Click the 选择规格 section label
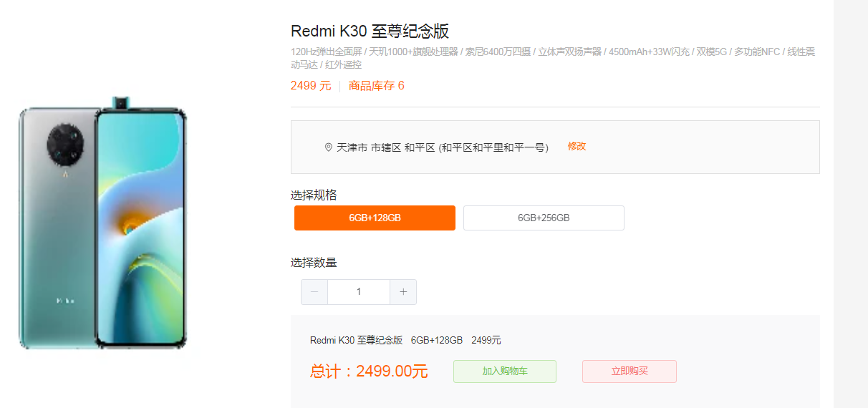Image resolution: width=868 pixels, height=408 pixels. coord(314,195)
